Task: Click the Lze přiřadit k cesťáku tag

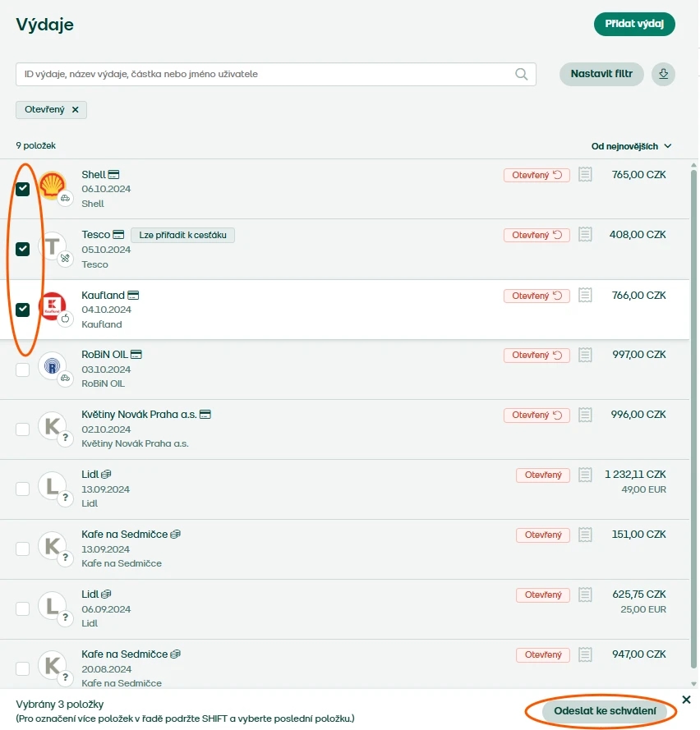Action: point(182,235)
